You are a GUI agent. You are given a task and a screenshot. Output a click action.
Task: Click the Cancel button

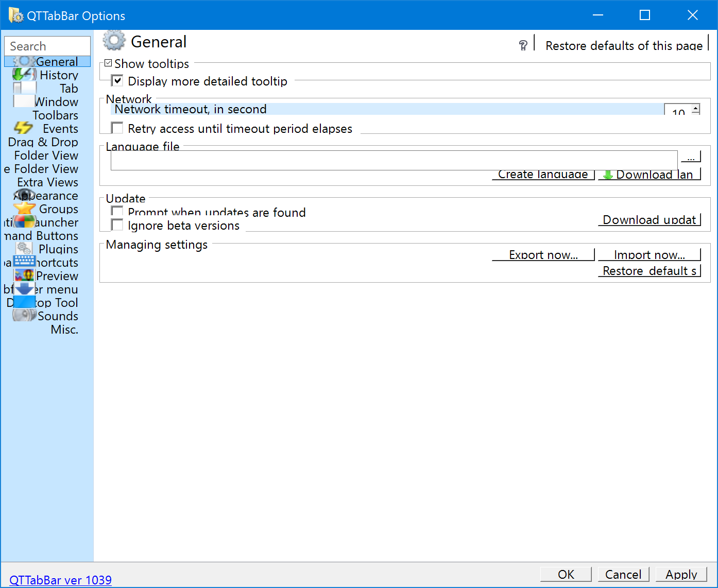pos(623,575)
